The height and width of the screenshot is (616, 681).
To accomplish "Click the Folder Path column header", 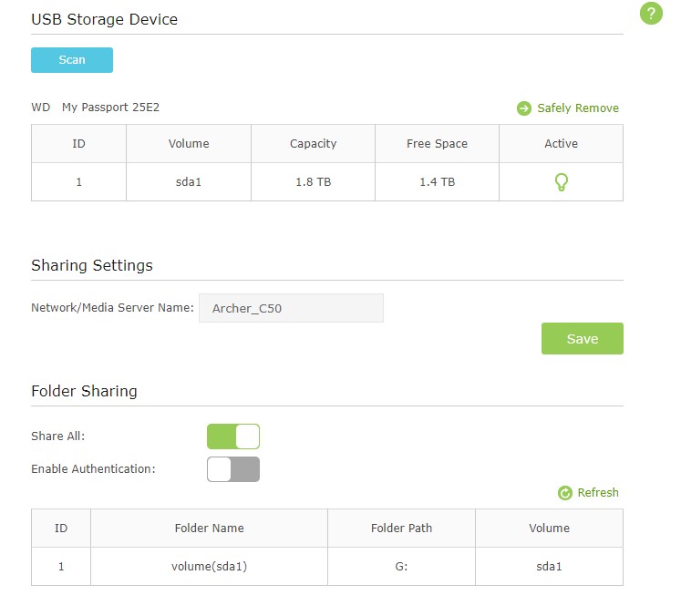I will tap(401, 529).
